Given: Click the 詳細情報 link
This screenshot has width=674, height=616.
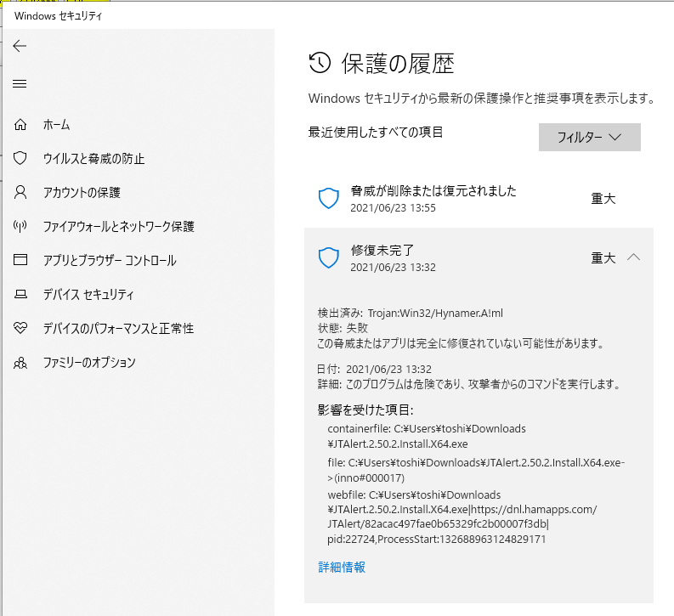Looking at the screenshot, I should pyautogui.click(x=342, y=567).
